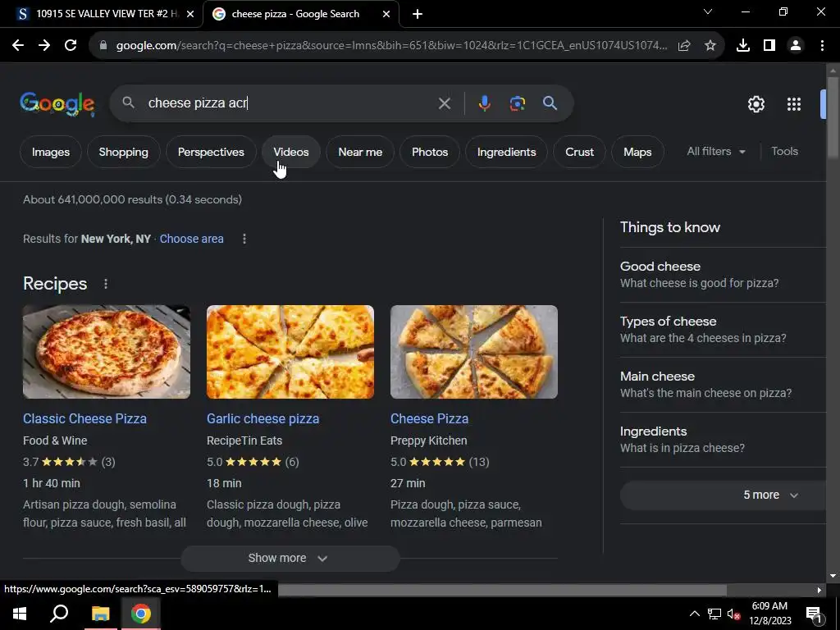Viewport: 840px width, 630px height.
Task: Expand the Good cheese item
Action: point(724,274)
